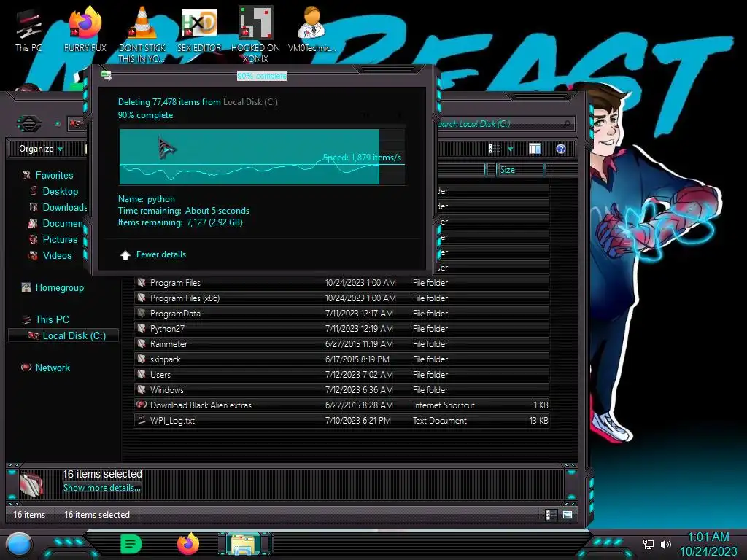Select Local Disk (C:) in navigation pane
This screenshot has height=560, width=747.
(x=64, y=335)
